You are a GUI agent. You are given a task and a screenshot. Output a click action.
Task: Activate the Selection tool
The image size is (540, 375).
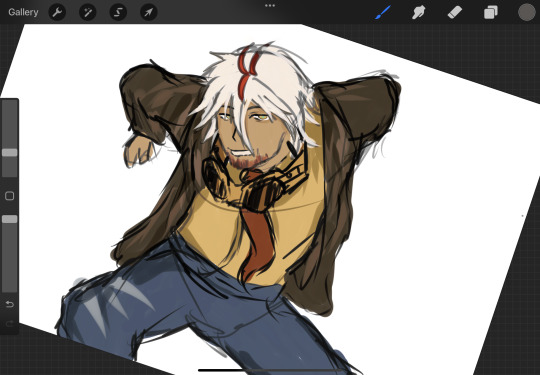tap(118, 12)
